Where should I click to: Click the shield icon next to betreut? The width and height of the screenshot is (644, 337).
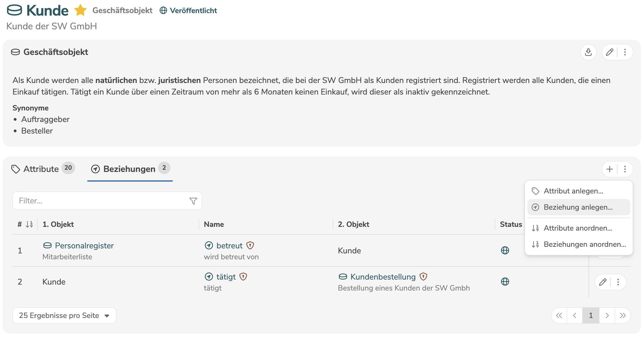click(250, 246)
